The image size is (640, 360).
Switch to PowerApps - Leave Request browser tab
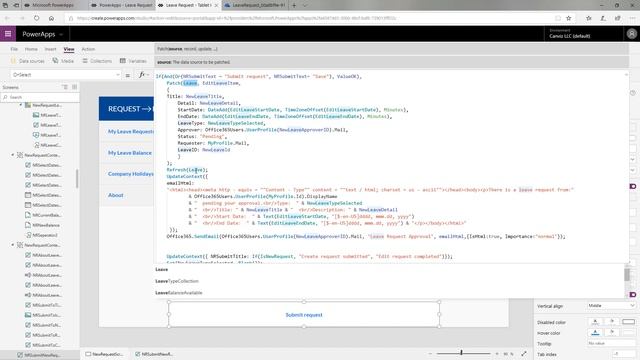click(122, 5)
